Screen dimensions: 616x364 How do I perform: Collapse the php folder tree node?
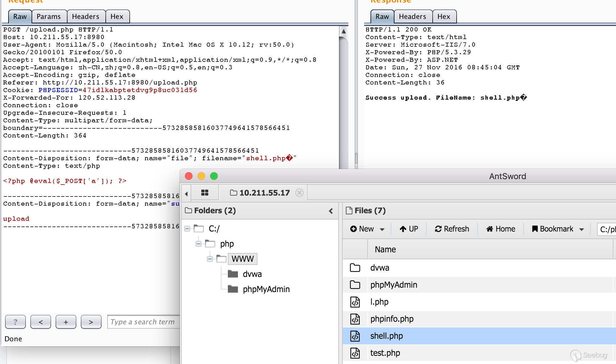click(x=198, y=244)
